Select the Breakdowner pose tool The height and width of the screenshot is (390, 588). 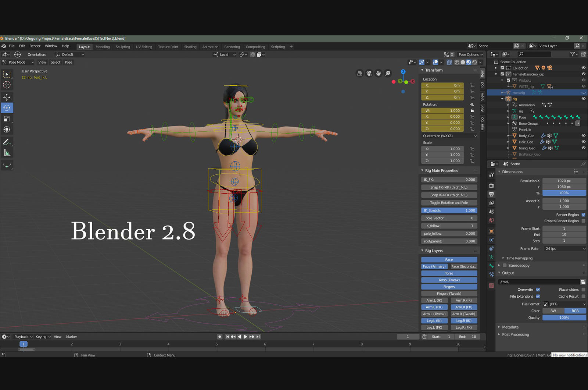pos(7,165)
